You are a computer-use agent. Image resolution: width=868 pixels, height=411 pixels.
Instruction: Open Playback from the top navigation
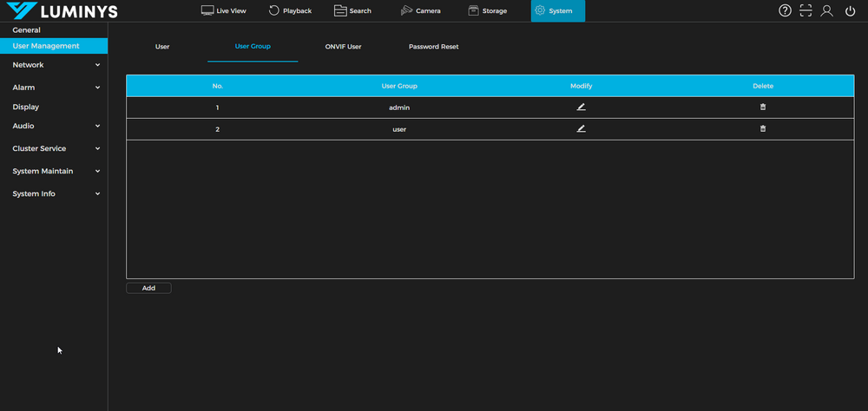click(290, 11)
